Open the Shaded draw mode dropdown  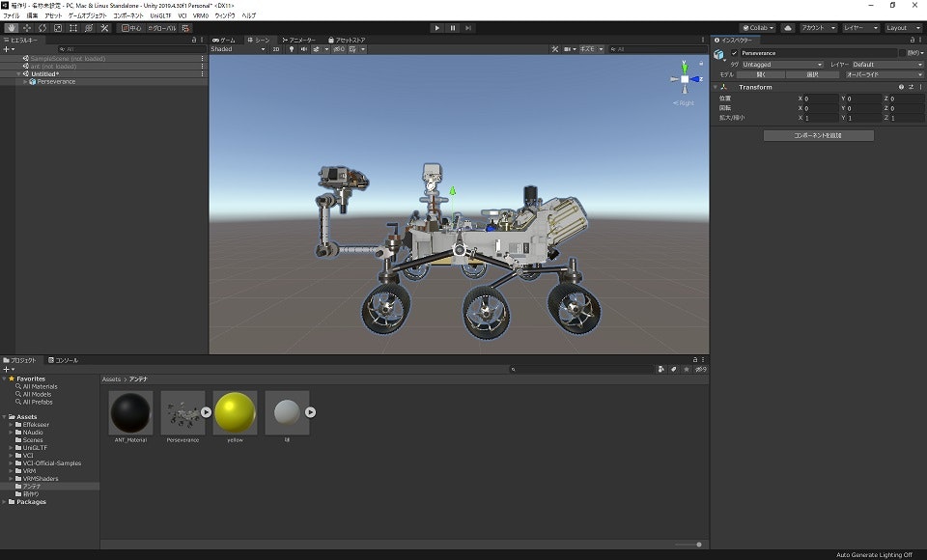pyautogui.click(x=237, y=48)
